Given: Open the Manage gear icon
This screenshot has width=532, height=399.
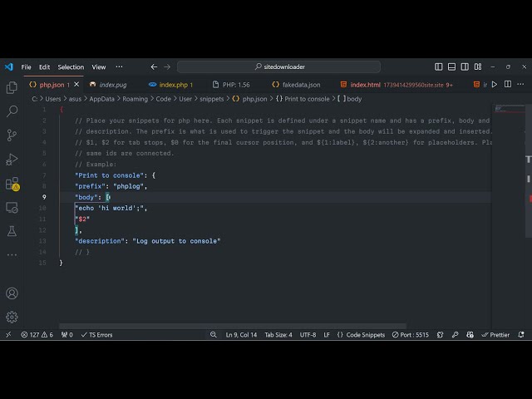Looking at the screenshot, I should (12, 317).
